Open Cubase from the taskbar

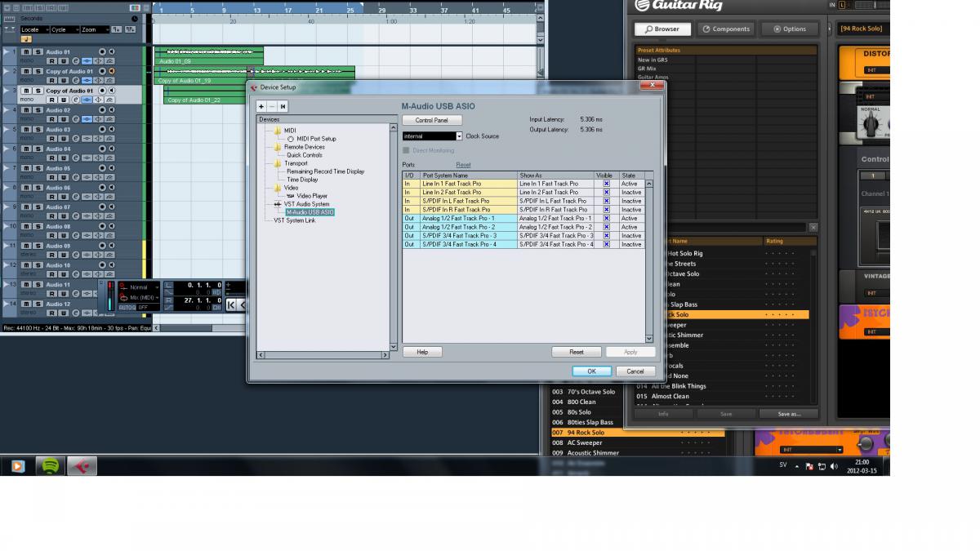click(82, 466)
